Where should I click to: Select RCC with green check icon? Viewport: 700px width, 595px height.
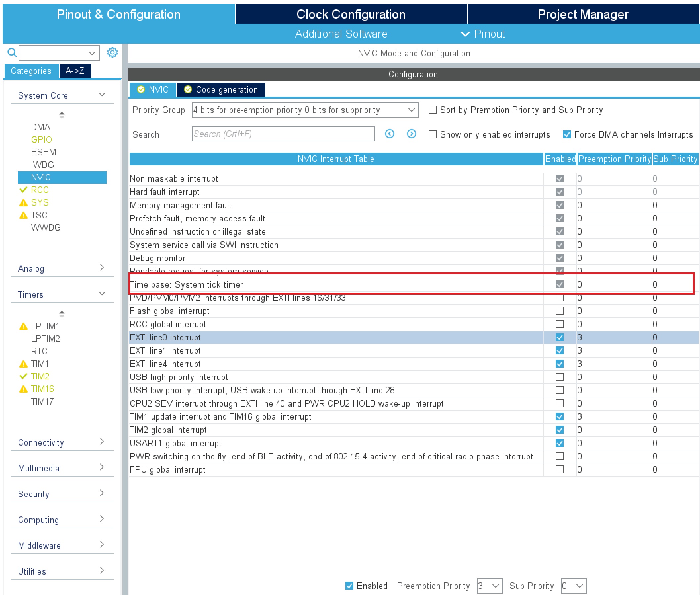click(x=39, y=190)
